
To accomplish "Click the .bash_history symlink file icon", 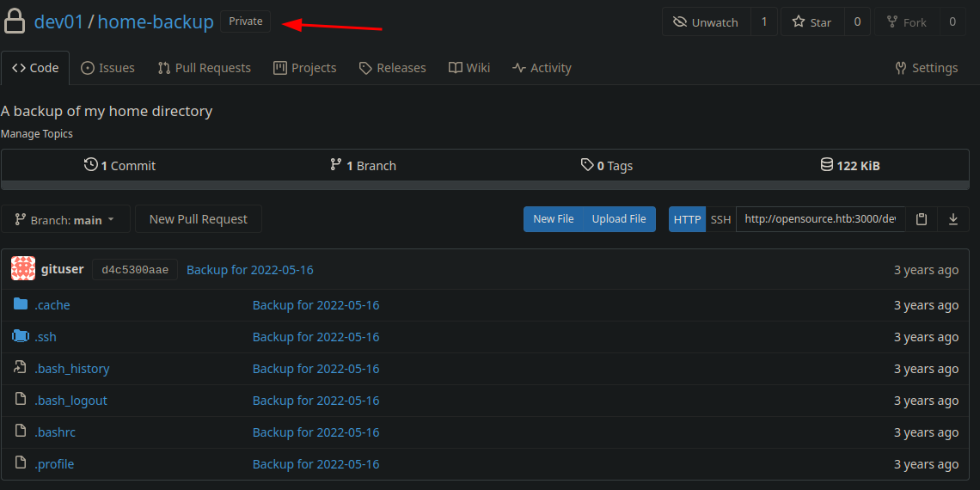I will click(21, 368).
